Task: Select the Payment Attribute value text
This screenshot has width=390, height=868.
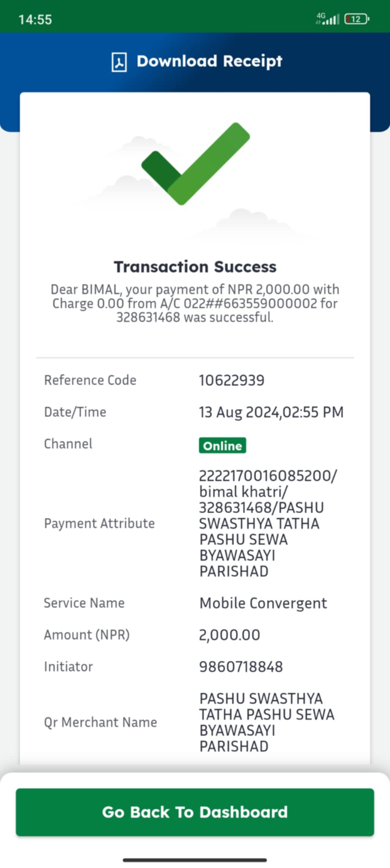Action: tap(268, 523)
